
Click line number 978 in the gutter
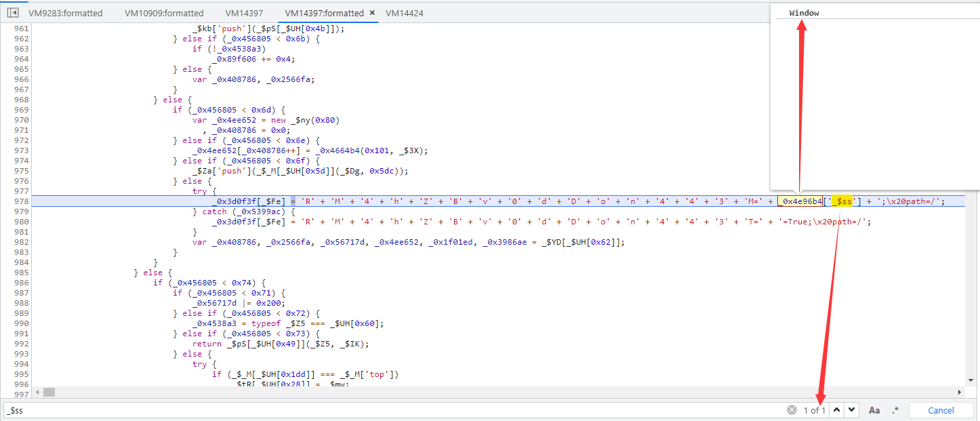tap(21, 201)
